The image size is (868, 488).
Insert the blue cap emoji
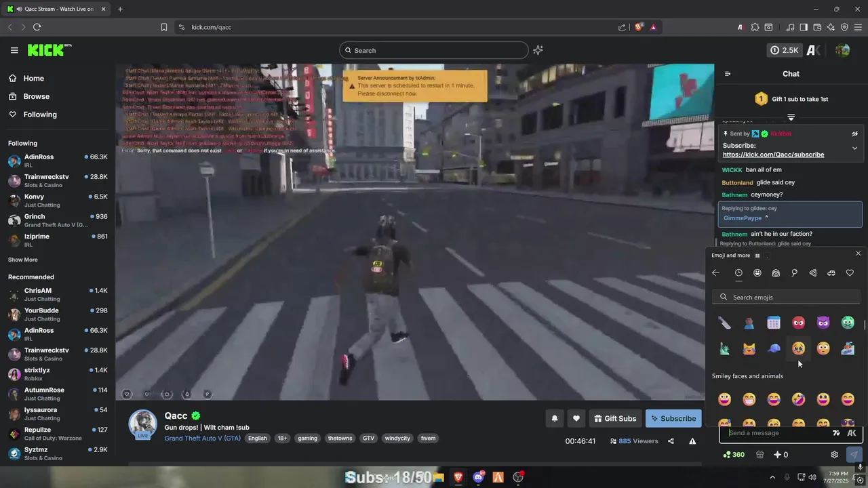point(774,348)
